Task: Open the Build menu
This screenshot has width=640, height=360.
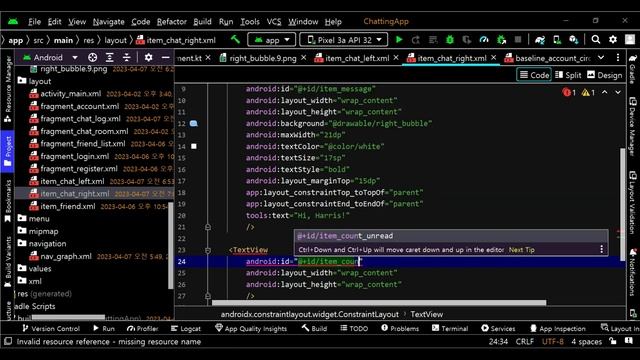Action: pos(202,22)
